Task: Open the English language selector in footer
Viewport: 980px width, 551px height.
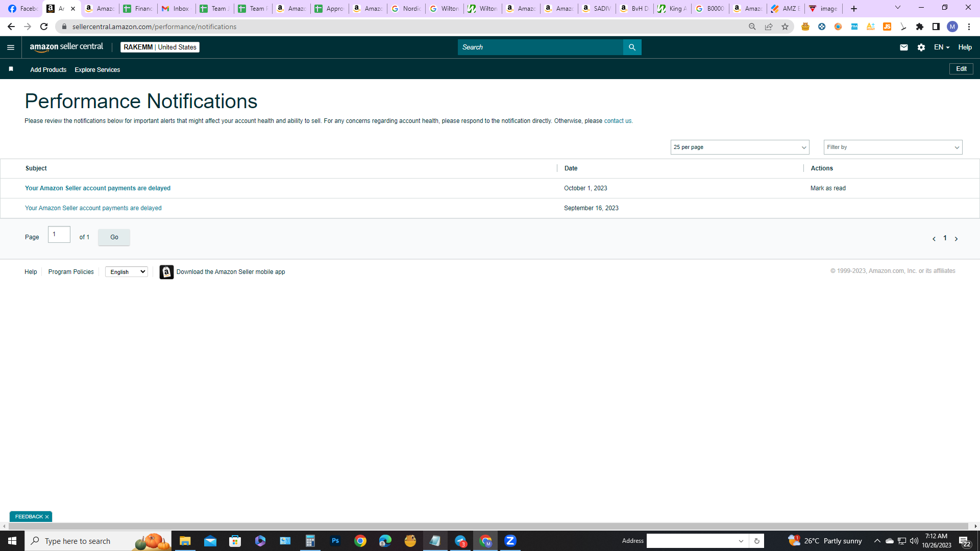Action: (127, 272)
